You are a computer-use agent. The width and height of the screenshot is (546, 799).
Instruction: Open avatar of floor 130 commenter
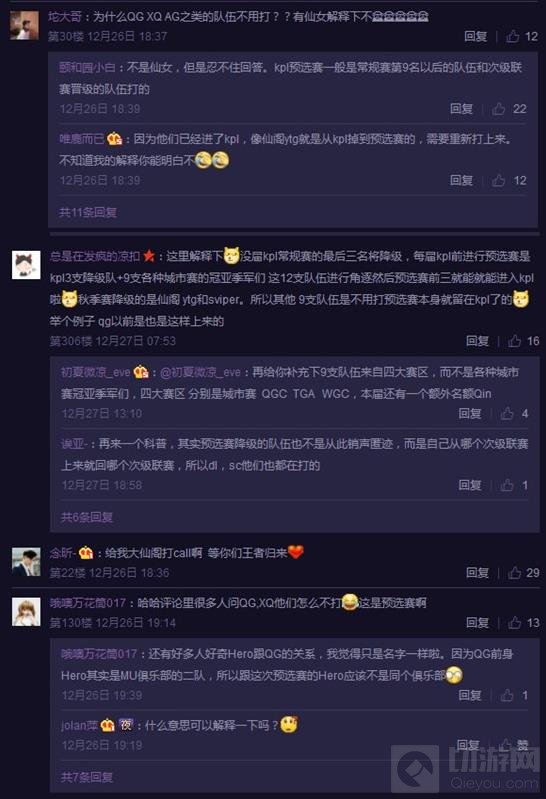pos(26,612)
